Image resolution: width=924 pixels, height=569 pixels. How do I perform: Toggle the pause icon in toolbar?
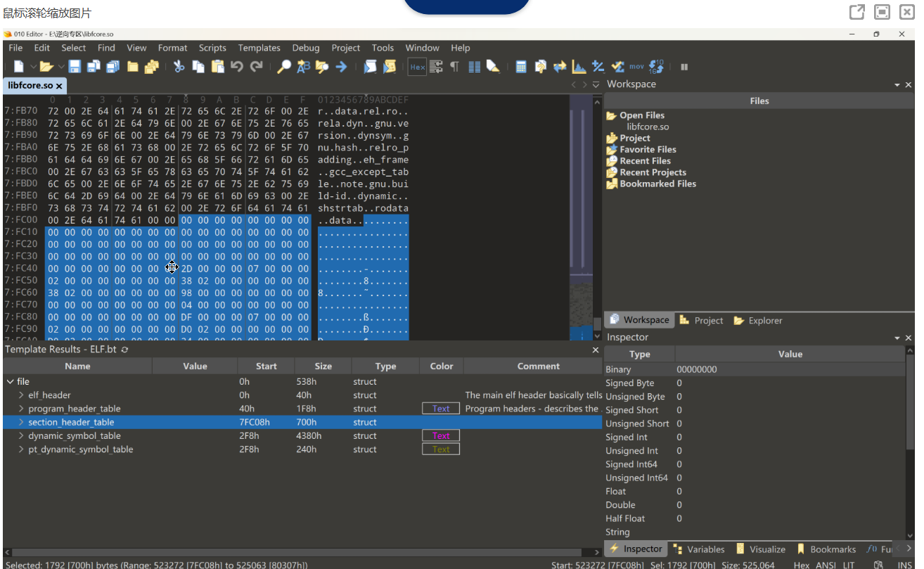point(684,67)
